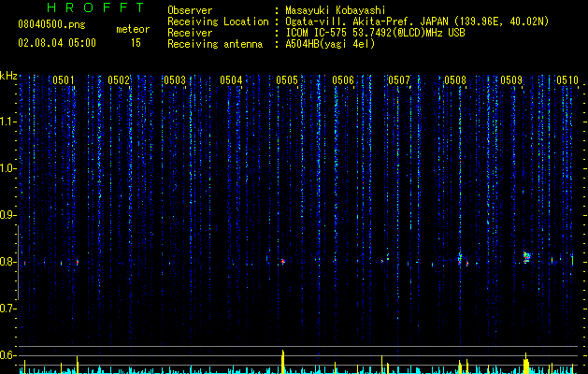Click the meteor echo cluster near 0508
The height and width of the screenshot is (374, 588).
tap(461, 259)
